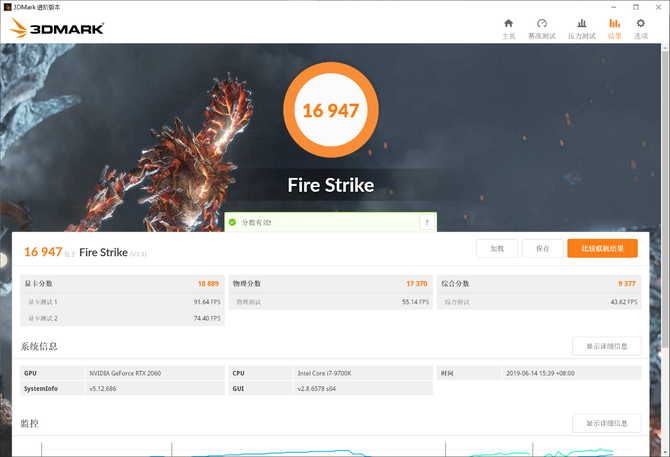
Task: Click the physics score 17 370
Action: point(417,284)
